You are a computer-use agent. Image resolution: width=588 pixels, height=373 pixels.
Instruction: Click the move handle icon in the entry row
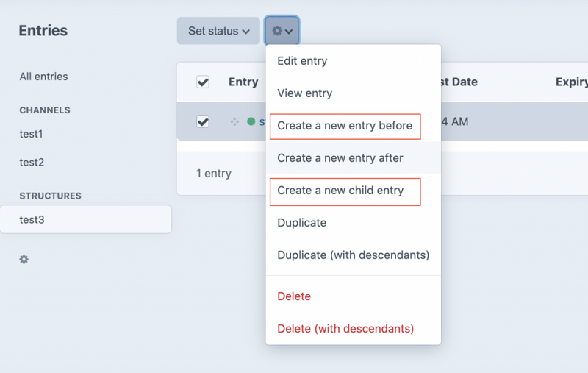tap(234, 121)
